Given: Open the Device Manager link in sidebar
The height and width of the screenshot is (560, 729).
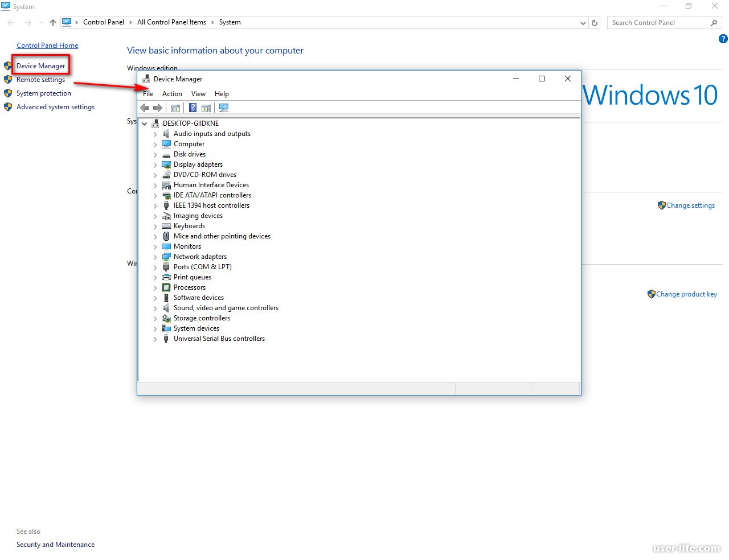Looking at the screenshot, I should pyautogui.click(x=40, y=66).
